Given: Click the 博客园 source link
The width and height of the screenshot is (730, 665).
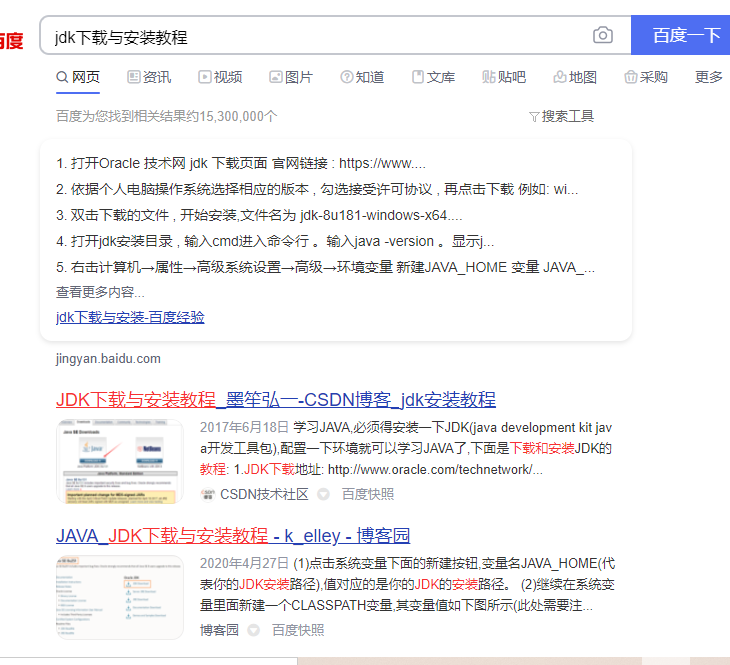Looking at the screenshot, I should [x=219, y=630].
